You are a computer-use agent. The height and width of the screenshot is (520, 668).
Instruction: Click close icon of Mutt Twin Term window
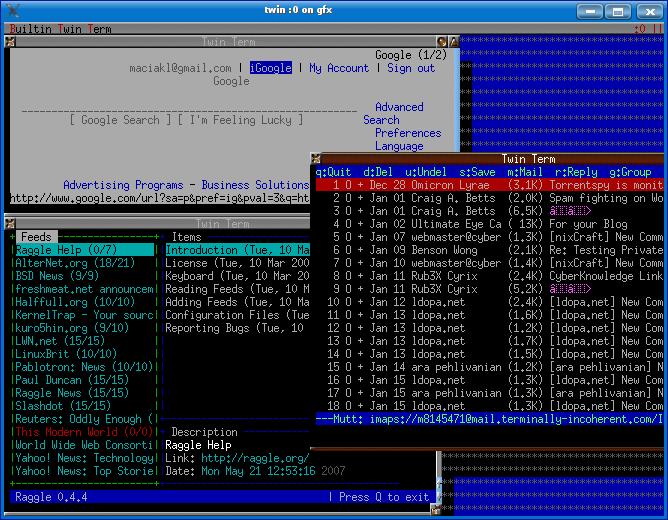(316, 159)
